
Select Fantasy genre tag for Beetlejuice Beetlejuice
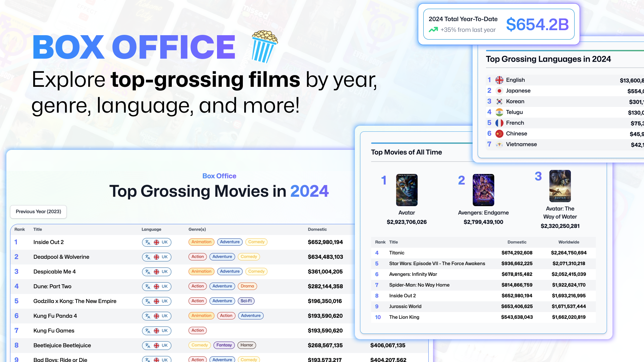click(224, 345)
